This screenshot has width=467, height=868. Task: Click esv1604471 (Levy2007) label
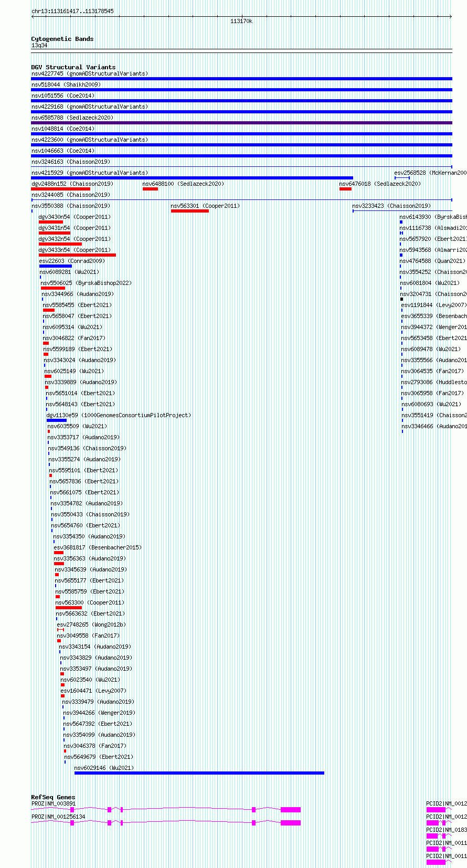(93, 691)
